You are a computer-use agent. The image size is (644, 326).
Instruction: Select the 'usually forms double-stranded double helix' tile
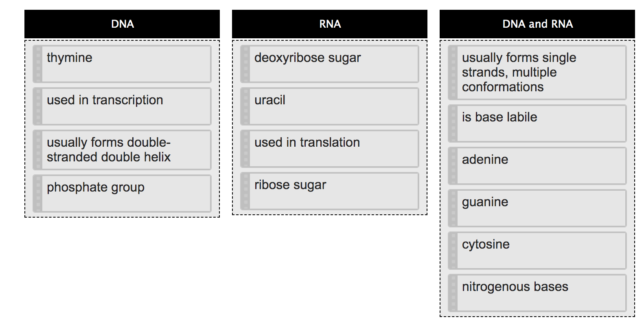121,150
